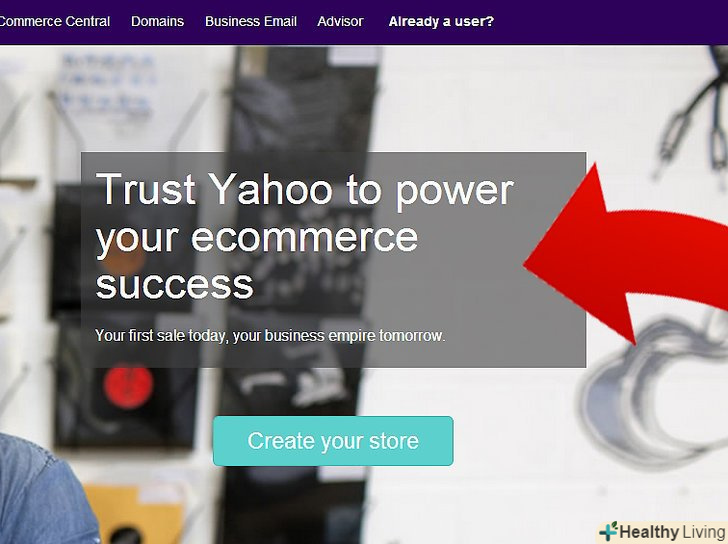The width and height of the screenshot is (728, 544).
Task: Click the black hanging shirt above the banner
Action: (x=304, y=98)
